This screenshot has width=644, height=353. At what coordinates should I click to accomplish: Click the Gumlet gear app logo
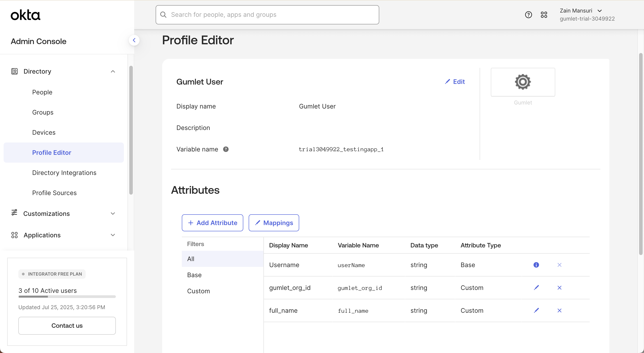click(x=523, y=82)
